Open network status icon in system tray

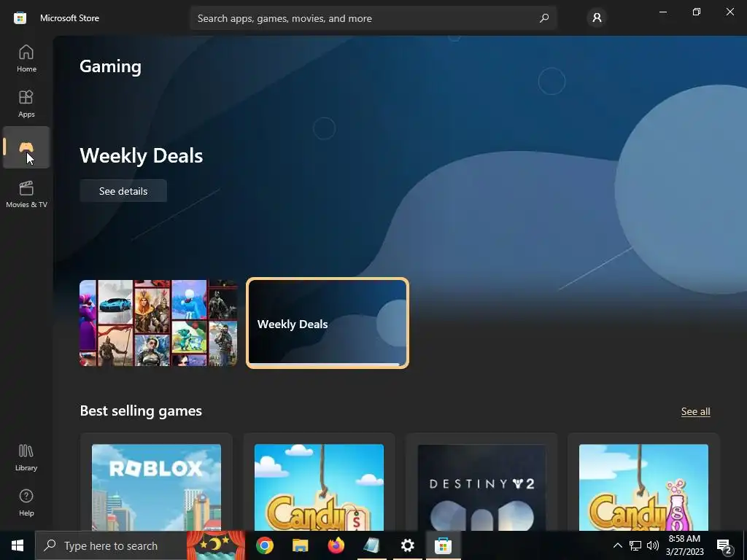click(x=635, y=545)
